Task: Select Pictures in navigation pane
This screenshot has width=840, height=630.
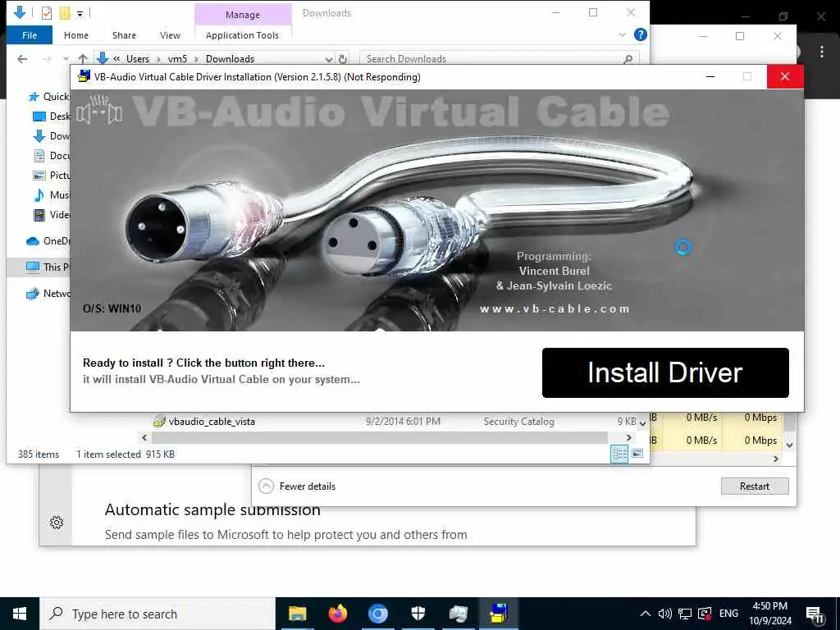Action: pyautogui.click(x=52, y=176)
